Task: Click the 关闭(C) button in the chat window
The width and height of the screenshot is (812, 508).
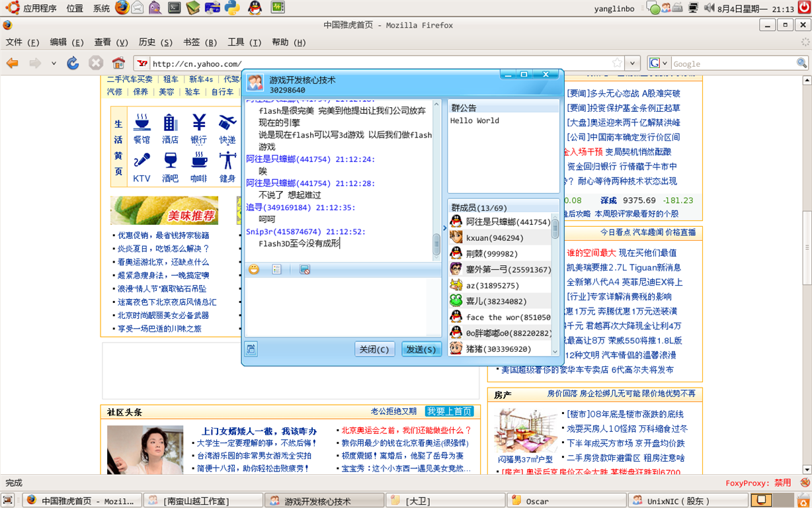Action: click(374, 349)
